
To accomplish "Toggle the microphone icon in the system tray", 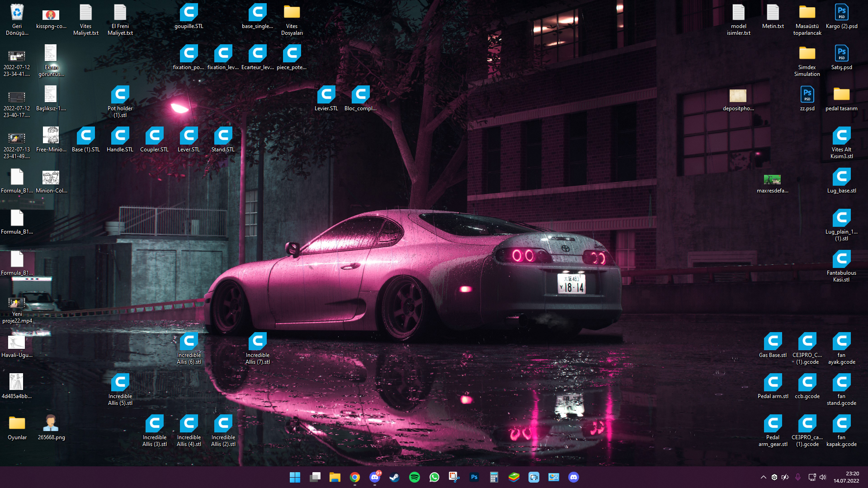I will click(x=798, y=477).
